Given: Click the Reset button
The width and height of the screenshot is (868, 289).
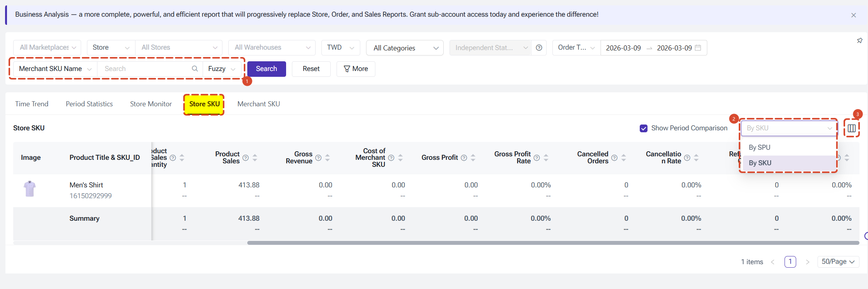Looking at the screenshot, I should tap(311, 69).
